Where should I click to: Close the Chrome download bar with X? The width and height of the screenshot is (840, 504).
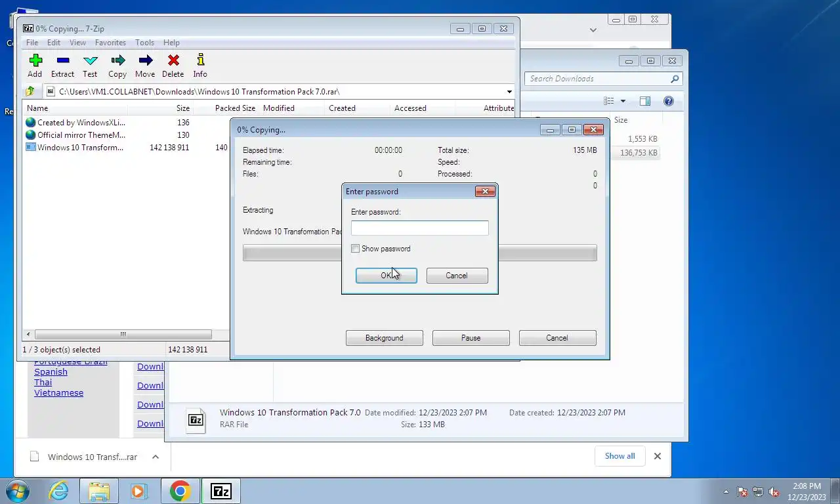click(657, 456)
